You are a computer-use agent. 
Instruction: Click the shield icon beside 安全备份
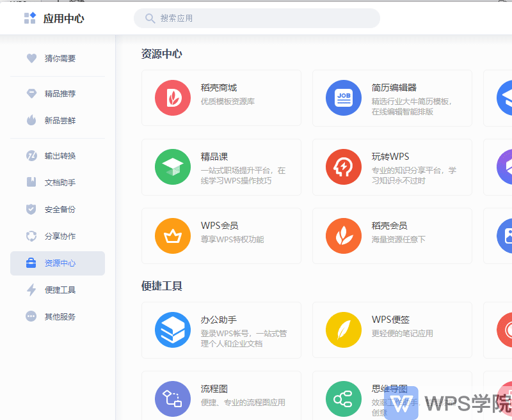pyautogui.click(x=31, y=209)
